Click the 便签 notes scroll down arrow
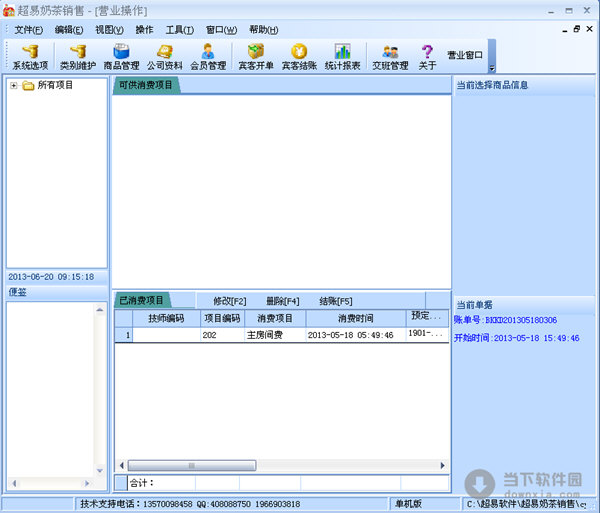Image resolution: width=600 pixels, height=513 pixels. (100, 471)
